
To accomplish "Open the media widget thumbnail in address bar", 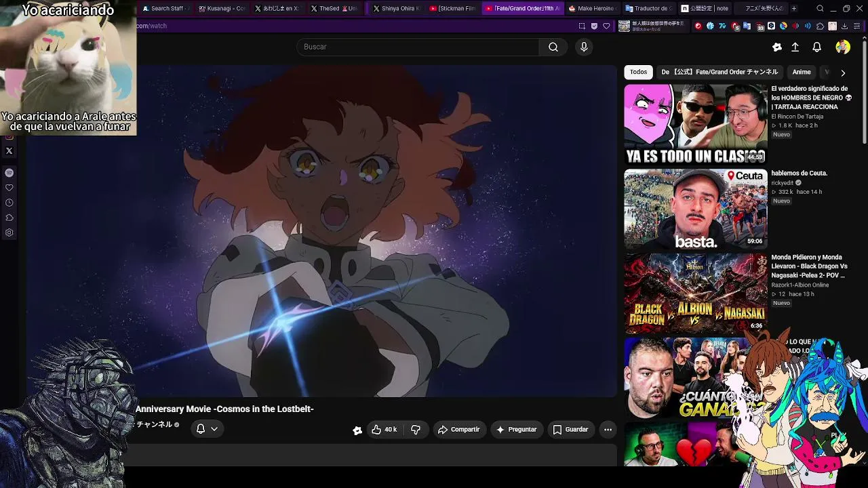I will pyautogui.click(x=624, y=26).
